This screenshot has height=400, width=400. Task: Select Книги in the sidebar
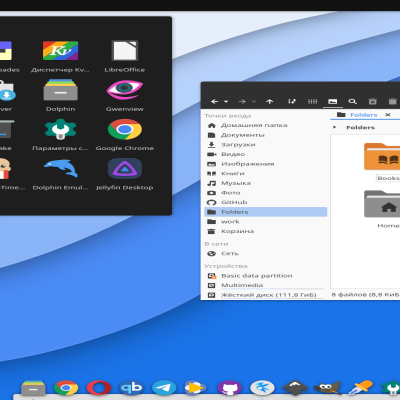click(265, 173)
